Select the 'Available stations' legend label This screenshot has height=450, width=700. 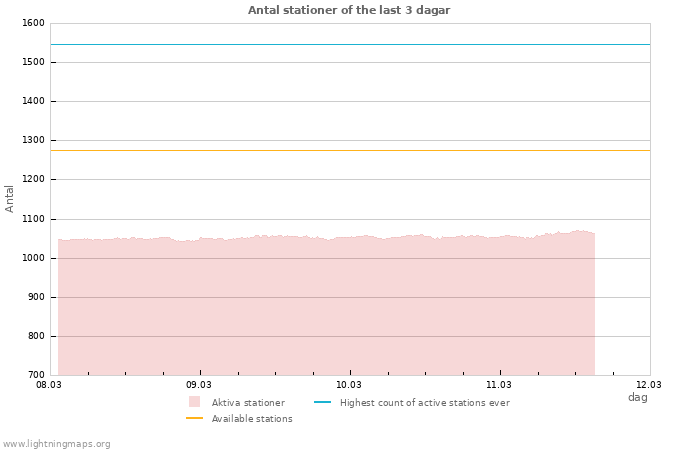coord(252,419)
